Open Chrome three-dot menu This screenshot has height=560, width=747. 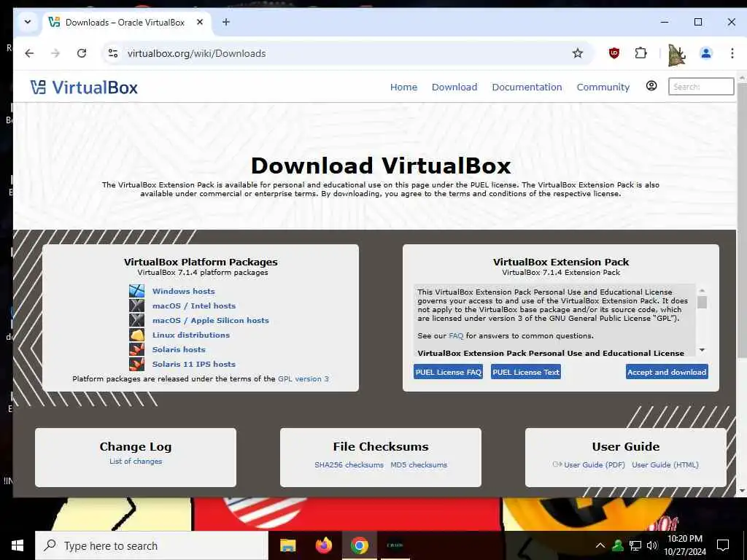click(x=732, y=53)
